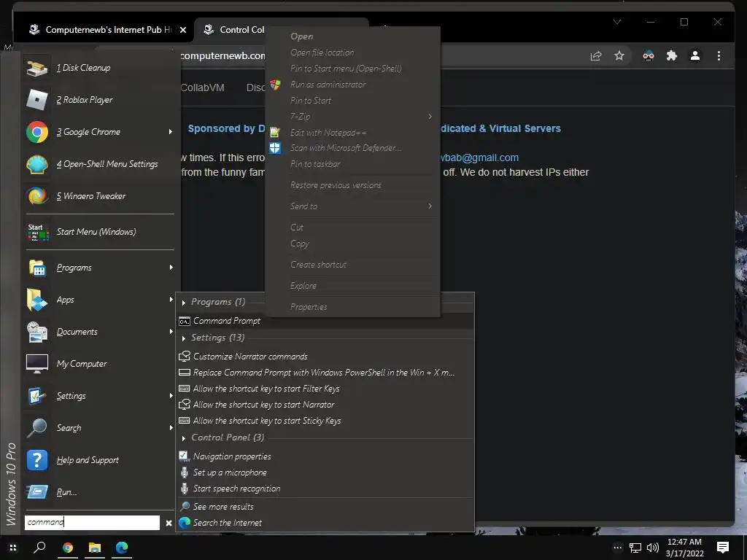This screenshot has height=560, width=747.
Task: Open Navigation properties result
Action: (325, 456)
